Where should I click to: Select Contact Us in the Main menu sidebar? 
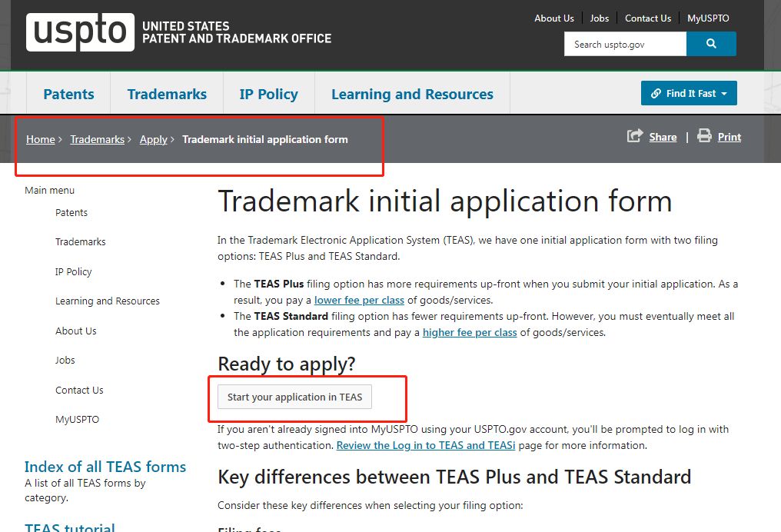pyautogui.click(x=80, y=390)
